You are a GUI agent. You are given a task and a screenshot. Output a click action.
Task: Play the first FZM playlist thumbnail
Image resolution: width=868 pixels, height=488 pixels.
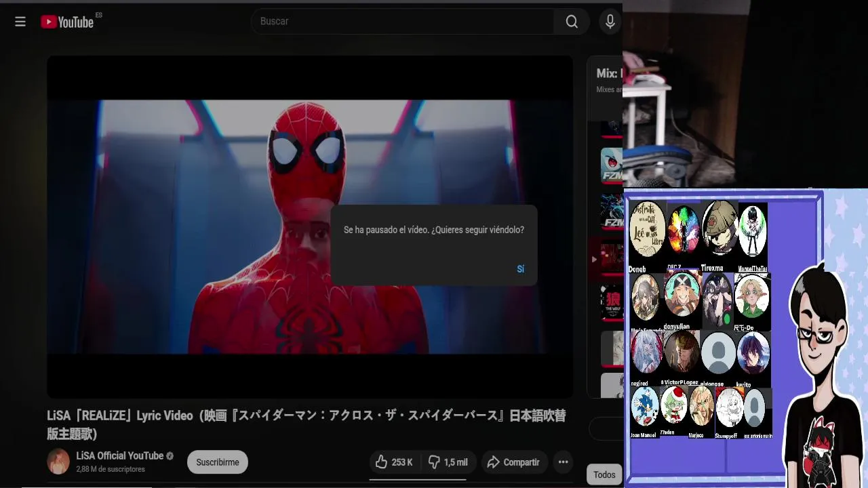click(612, 165)
